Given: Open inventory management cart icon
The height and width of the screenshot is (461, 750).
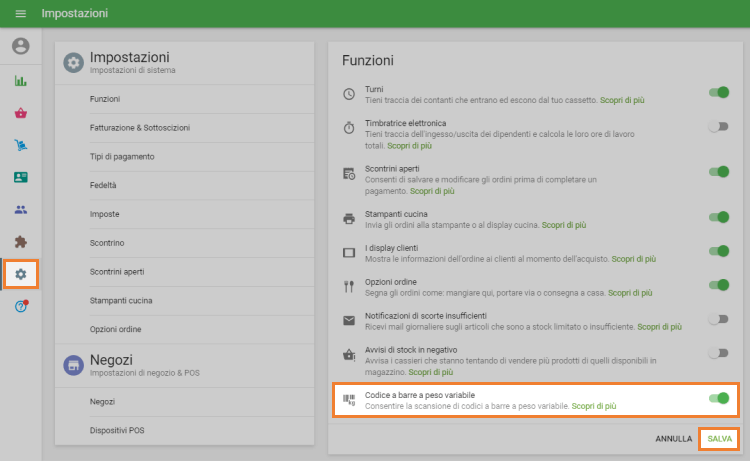Looking at the screenshot, I should click(x=20, y=145).
